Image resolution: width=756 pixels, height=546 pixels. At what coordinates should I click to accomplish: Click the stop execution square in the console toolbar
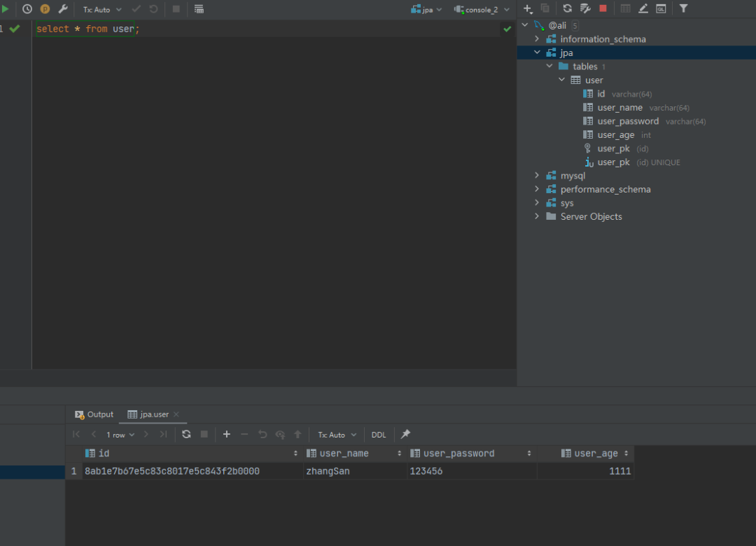[x=176, y=8]
